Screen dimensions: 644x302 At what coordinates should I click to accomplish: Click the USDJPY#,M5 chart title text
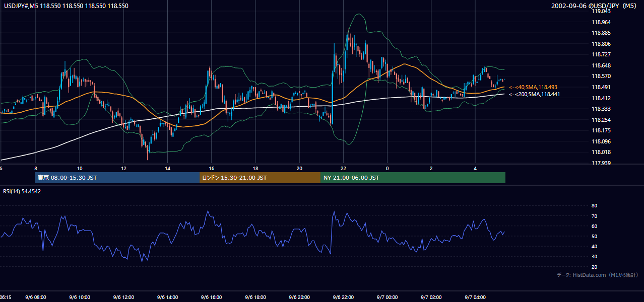point(65,6)
